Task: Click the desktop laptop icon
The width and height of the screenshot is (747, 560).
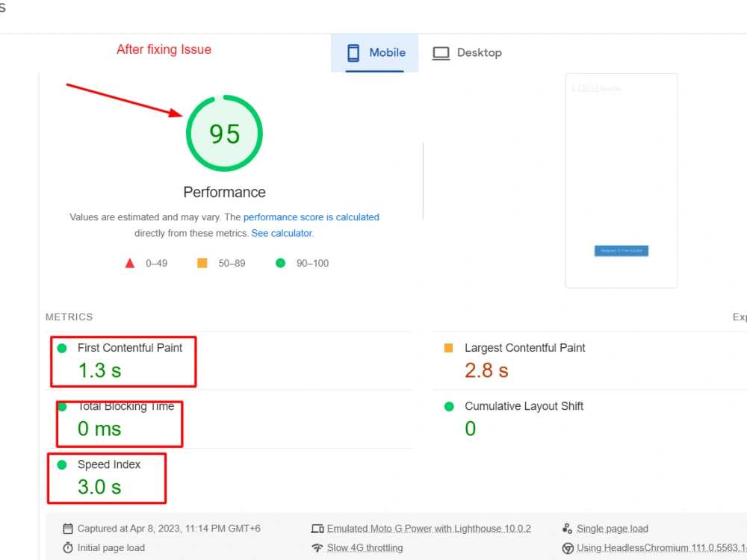Action: point(441,53)
